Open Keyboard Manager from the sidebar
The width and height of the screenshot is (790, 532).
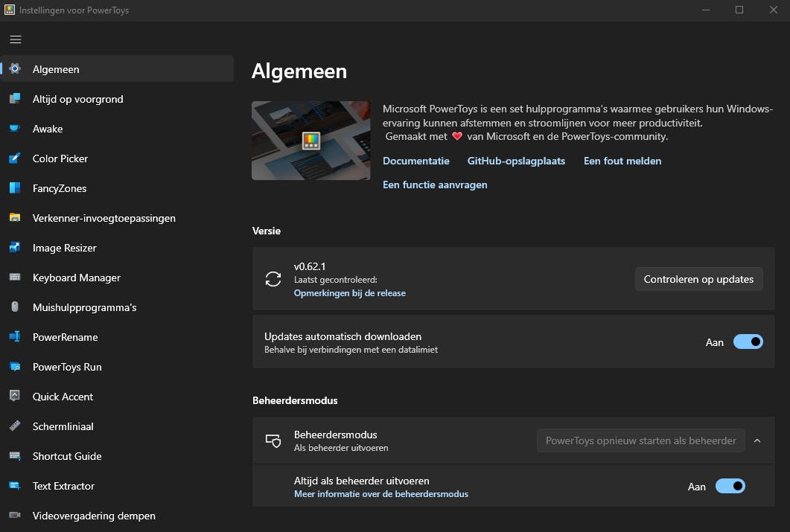[15, 278]
